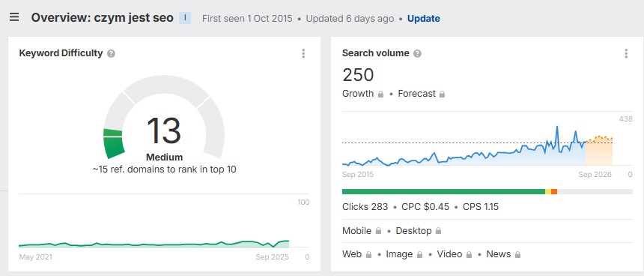Viewport: 644px width, 276px height.
Task: Click the Update link
Action: [x=423, y=19]
